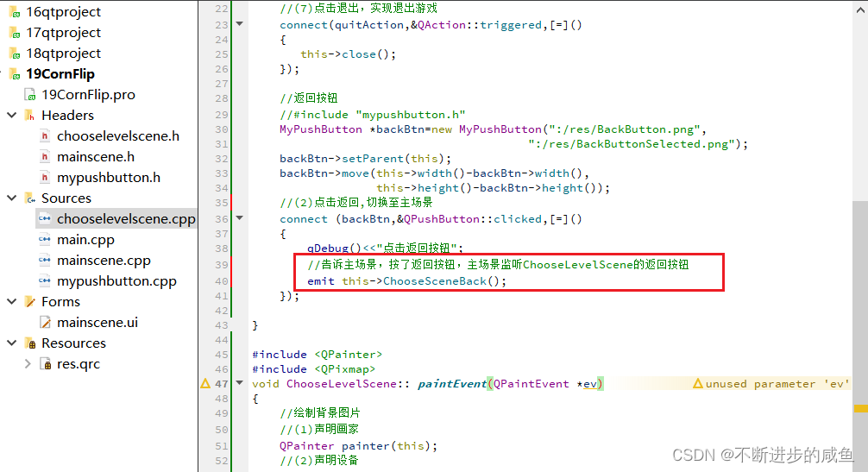Collapse the Sources folder

(11, 198)
